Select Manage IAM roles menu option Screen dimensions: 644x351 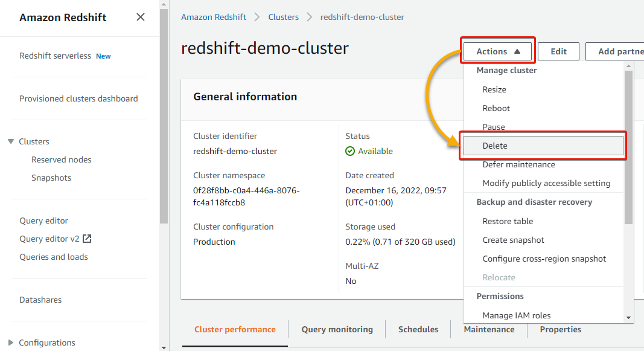point(516,315)
